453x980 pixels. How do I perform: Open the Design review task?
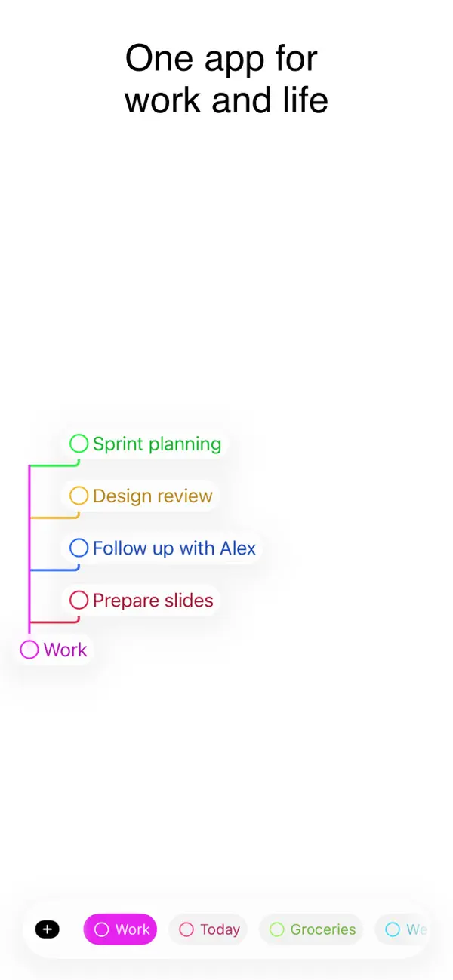152,496
